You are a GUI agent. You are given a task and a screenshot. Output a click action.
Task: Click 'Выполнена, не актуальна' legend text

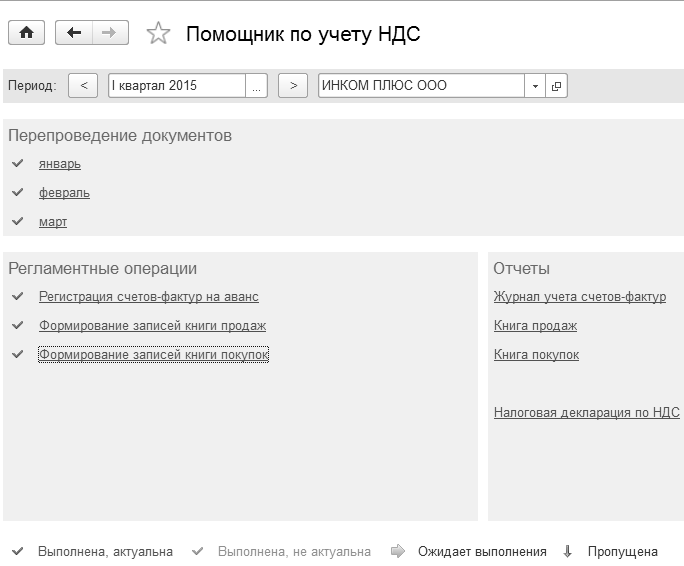point(294,552)
